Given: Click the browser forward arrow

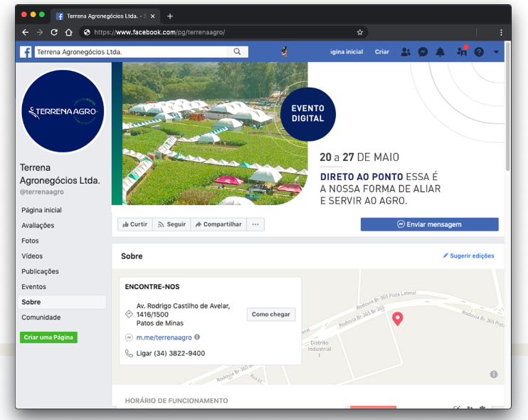Looking at the screenshot, I should pyautogui.click(x=40, y=32).
